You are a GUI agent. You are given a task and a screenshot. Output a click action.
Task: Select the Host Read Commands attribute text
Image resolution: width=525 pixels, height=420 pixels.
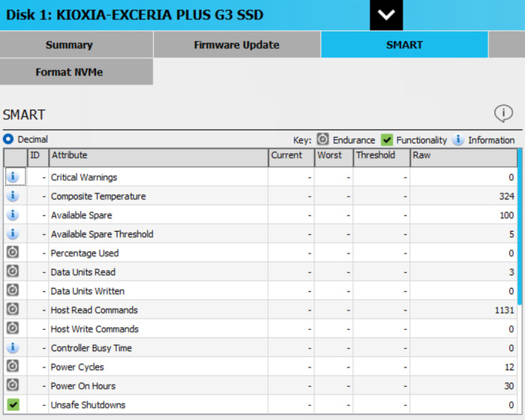click(x=94, y=310)
